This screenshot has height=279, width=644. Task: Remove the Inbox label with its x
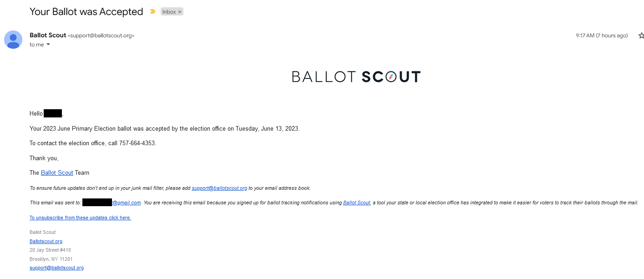[x=180, y=12]
